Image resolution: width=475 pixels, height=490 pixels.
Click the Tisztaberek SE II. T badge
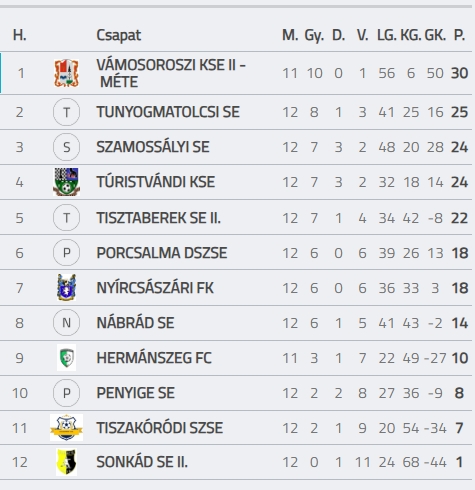66,218
